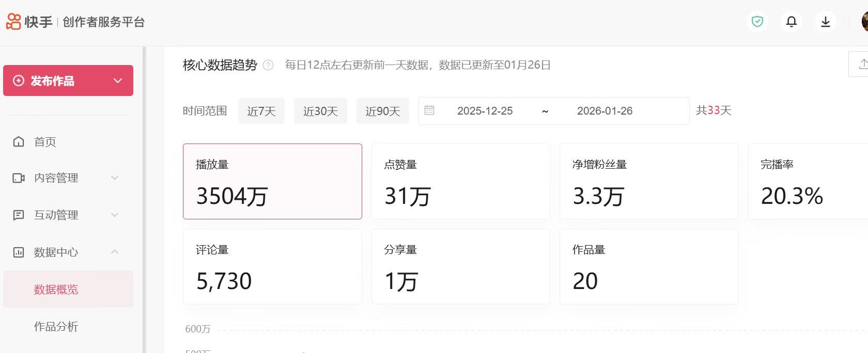Select the 近7天 time range
This screenshot has height=353, width=868.
click(x=261, y=111)
